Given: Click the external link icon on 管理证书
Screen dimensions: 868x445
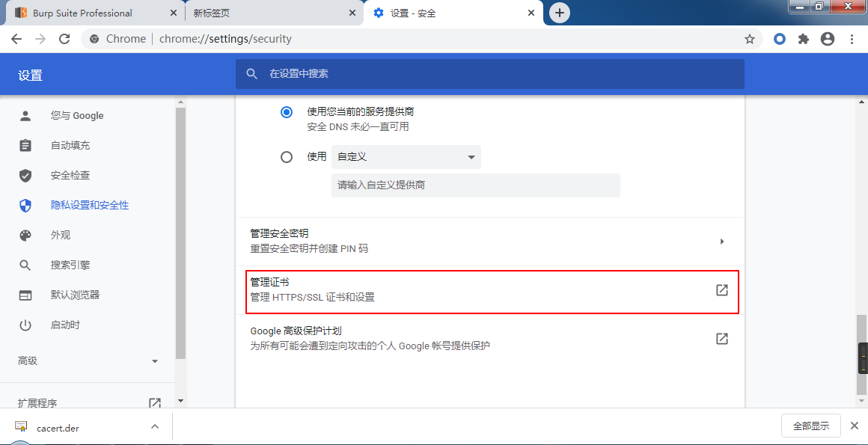Looking at the screenshot, I should (x=722, y=290).
